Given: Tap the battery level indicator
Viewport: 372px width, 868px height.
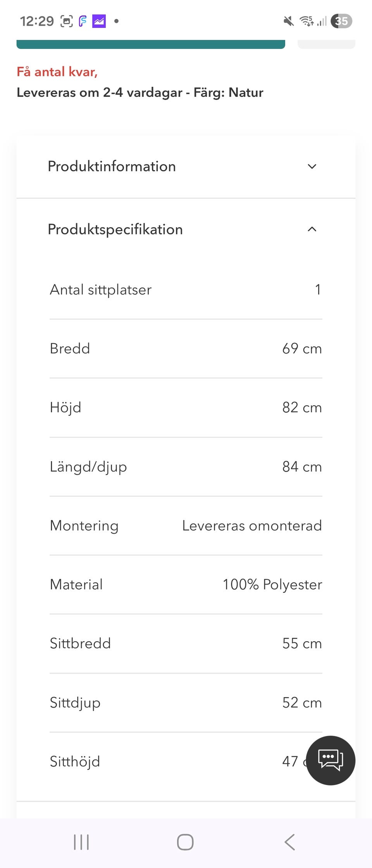Looking at the screenshot, I should pos(341,21).
